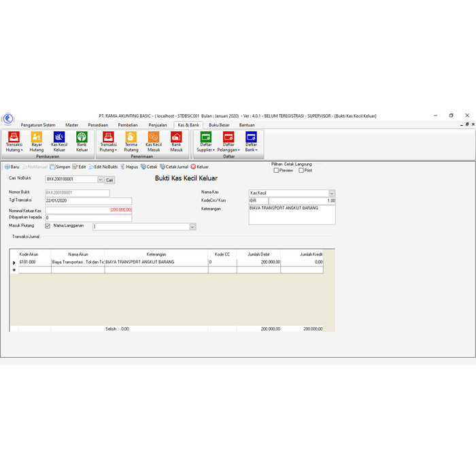
Task: Click the IDR currency code field
Action: tap(258, 201)
